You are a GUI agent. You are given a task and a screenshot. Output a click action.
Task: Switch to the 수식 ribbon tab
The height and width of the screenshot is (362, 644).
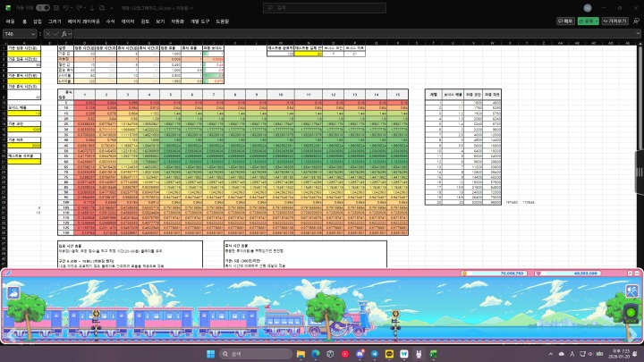click(110, 20)
